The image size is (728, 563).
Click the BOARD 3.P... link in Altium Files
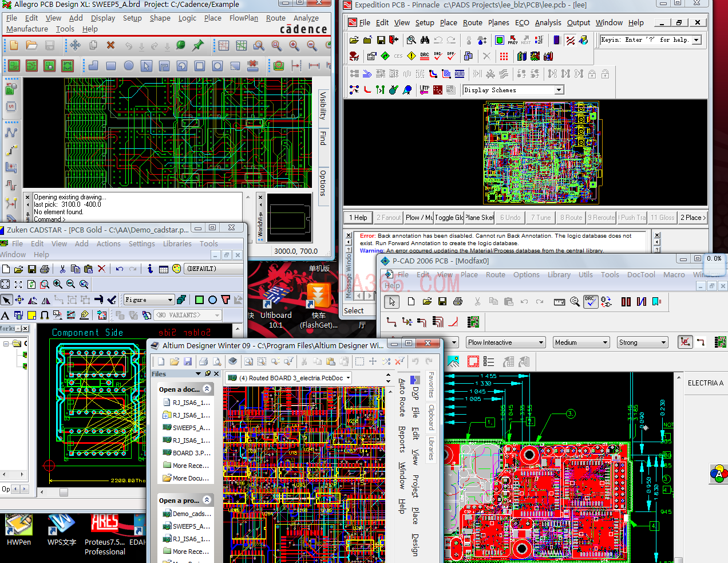pos(191,452)
